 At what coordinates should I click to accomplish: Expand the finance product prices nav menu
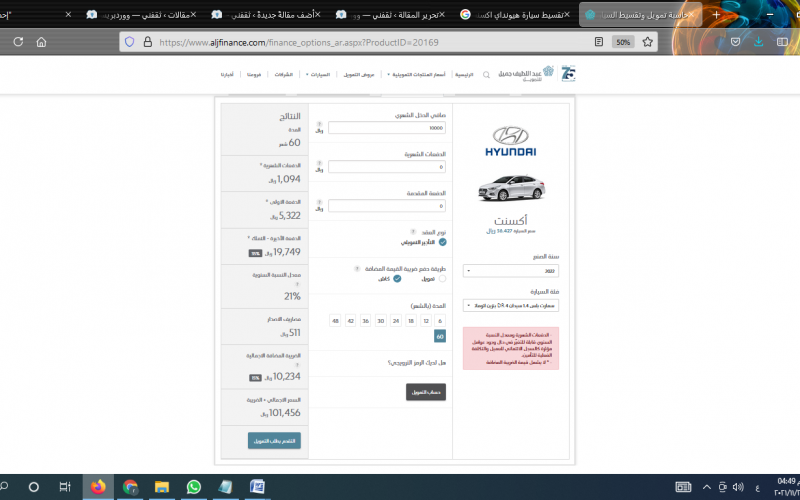(416, 74)
